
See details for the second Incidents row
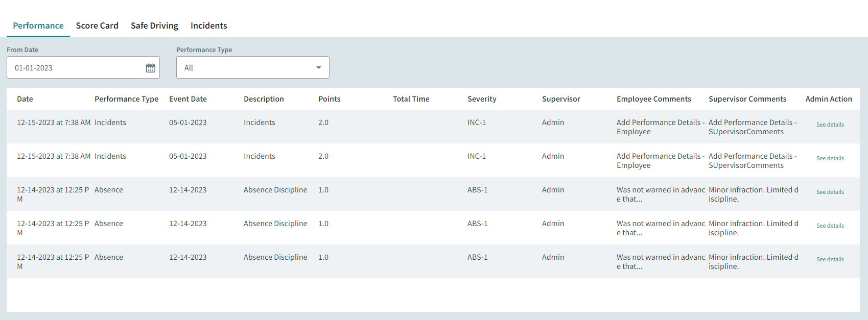[830, 158]
